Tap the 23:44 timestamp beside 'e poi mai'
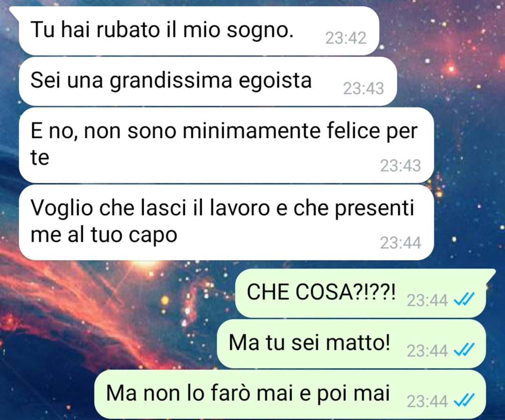505x420 pixels. 427,401
